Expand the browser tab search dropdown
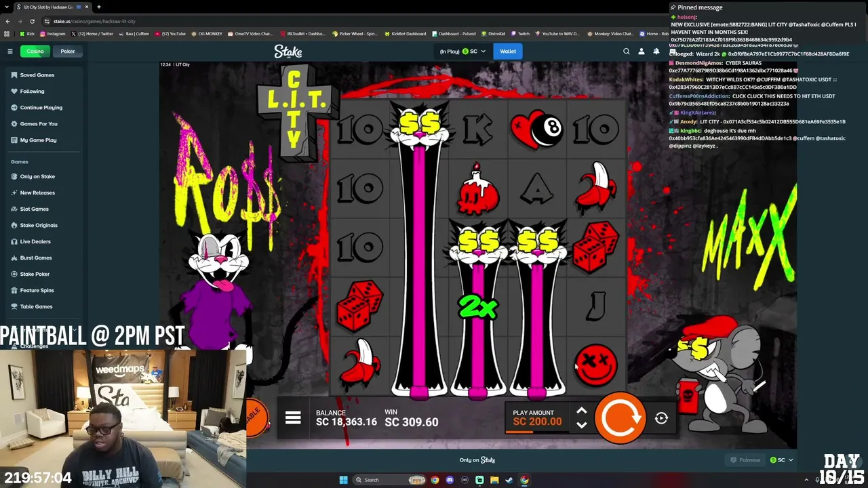Viewport: 868px width, 488px height. tap(7, 7)
